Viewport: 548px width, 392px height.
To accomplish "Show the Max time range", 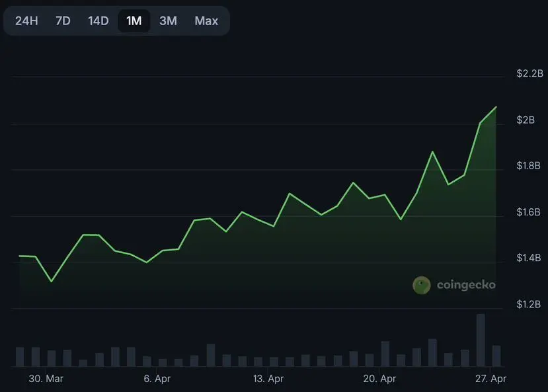I will click(x=206, y=20).
